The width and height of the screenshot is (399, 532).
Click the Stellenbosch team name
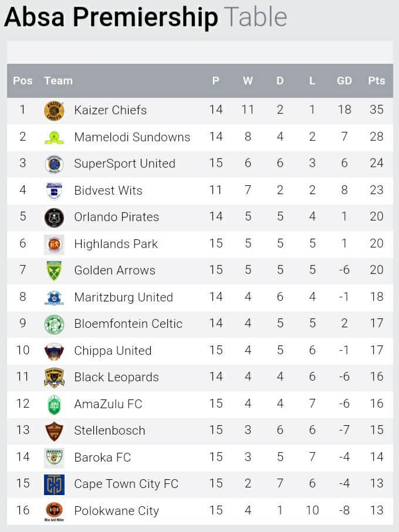click(110, 431)
